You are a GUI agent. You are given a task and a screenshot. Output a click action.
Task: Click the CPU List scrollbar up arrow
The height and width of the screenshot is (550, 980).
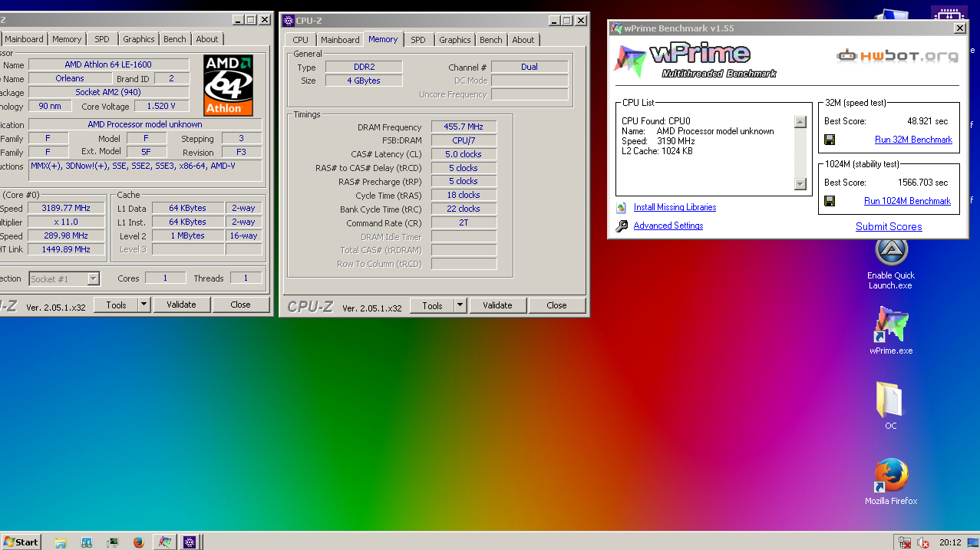pyautogui.click(x=800, y=122)
